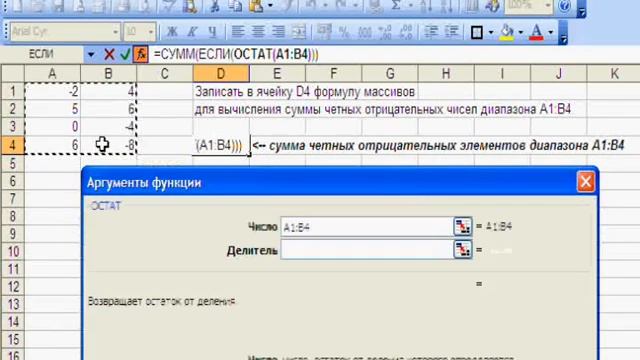Toggle align right

coord(278,31)
